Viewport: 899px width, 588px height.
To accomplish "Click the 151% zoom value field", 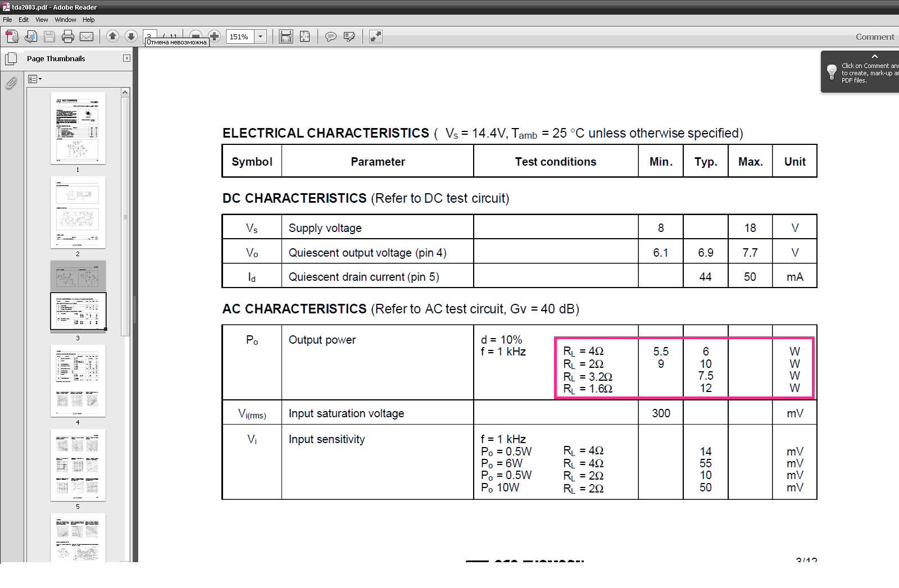I will (x=240, y=37).
